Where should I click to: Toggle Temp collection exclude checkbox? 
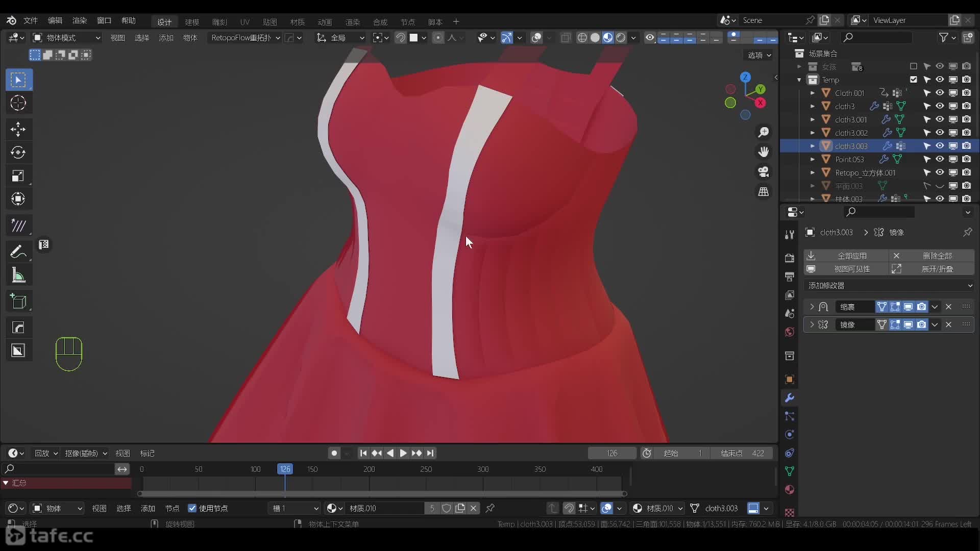(x=913, y=80)
